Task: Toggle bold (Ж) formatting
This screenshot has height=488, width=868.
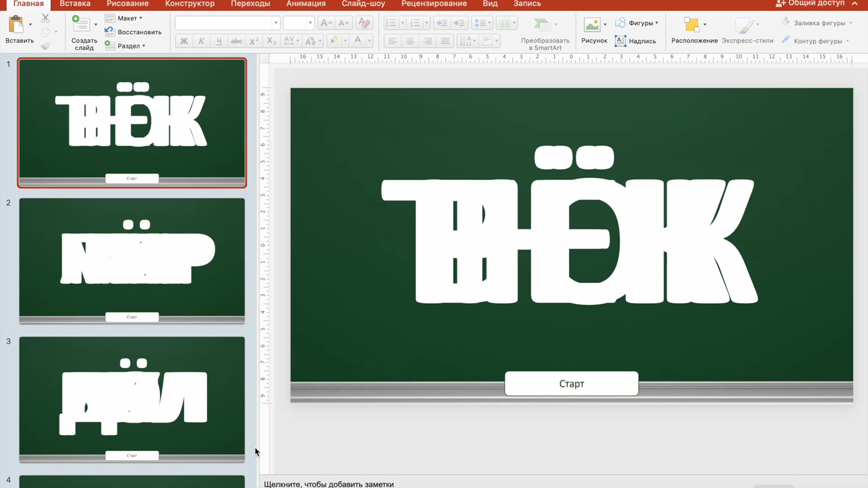Action: coord(184,41)
